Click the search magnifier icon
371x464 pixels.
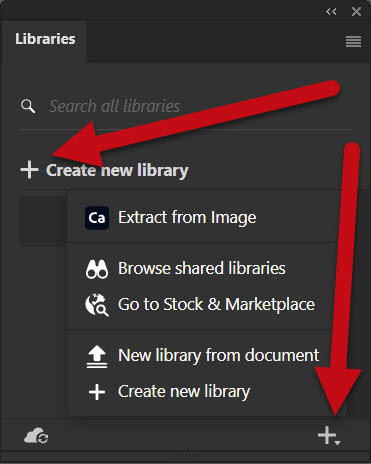(x=28, y=106)
